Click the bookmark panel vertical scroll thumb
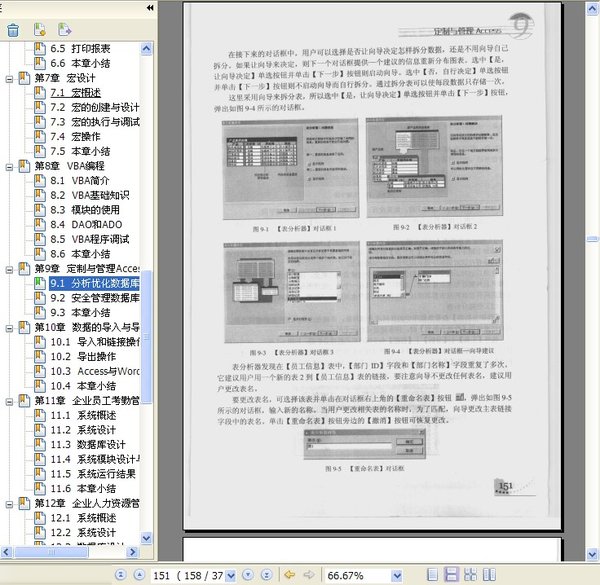600x585 pixels. coord(147,337)
